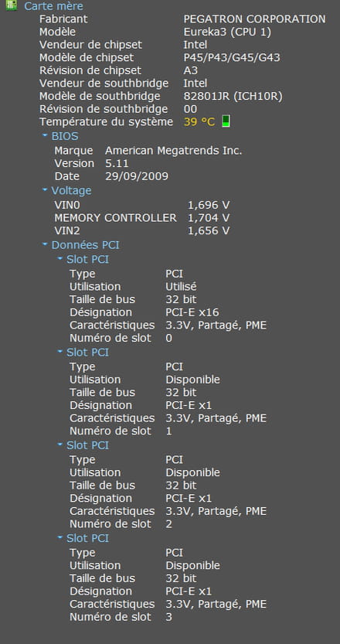The image size is (340, 644).
Task: Collapse the Voltage section arrow
Action: click(45, 189)
